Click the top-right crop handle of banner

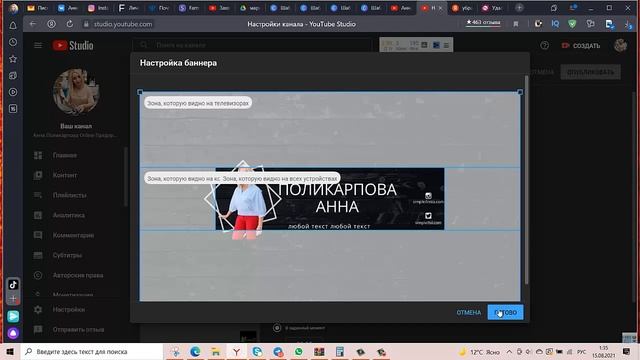point(520,92)
